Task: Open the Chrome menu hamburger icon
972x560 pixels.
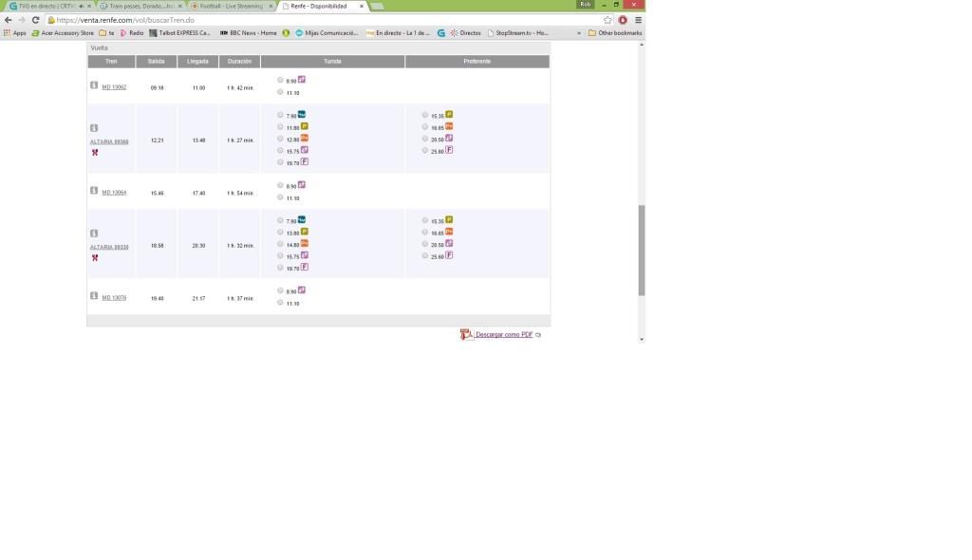Action: 638,20
